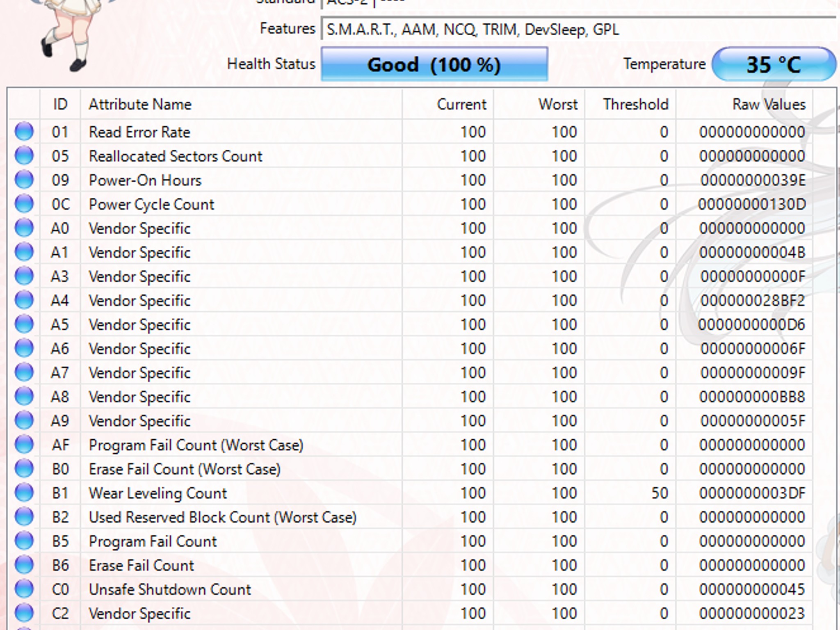Click status orb for Program Fail Count (Worst Case)
The height and width of the screenshot is (630, 840).
point(24,445)
